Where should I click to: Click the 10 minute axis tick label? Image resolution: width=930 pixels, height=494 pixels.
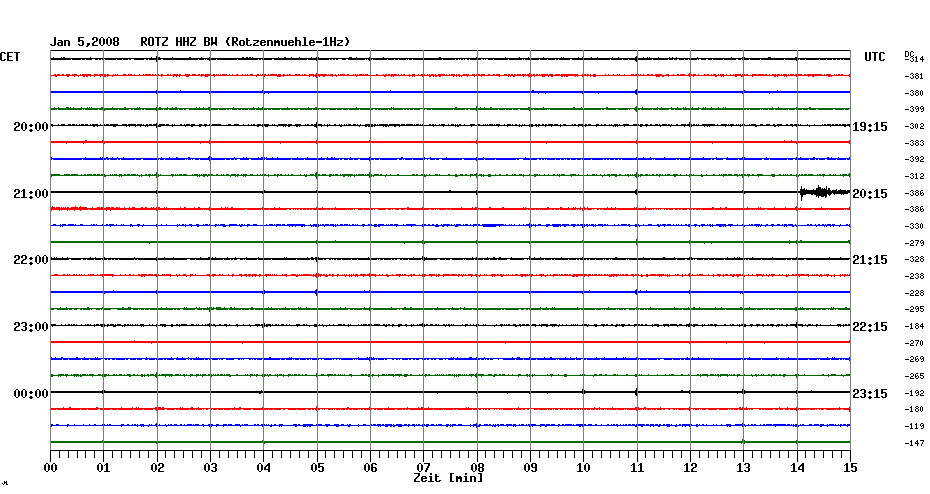point(584,468)
